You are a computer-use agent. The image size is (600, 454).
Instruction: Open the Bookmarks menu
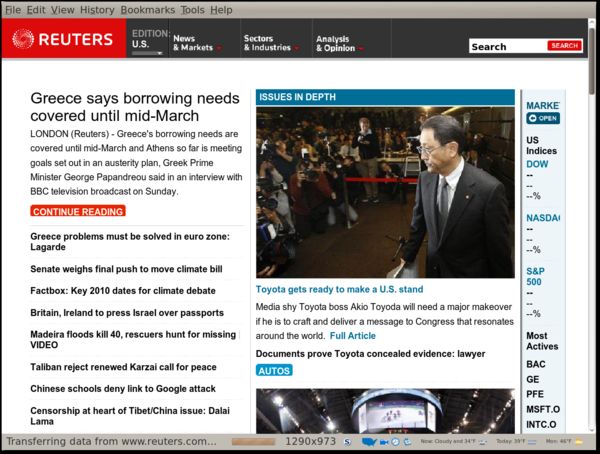[148, 10]
